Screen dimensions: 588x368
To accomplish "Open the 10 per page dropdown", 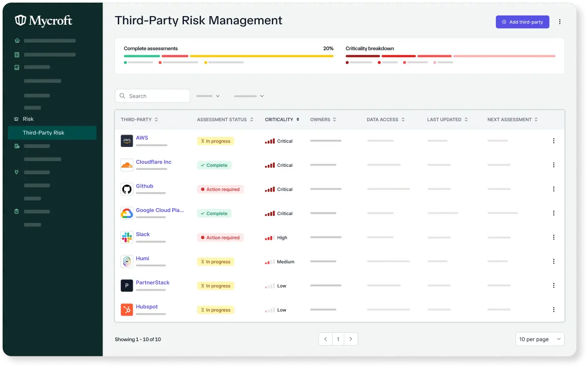I will [x=540, y=339].
